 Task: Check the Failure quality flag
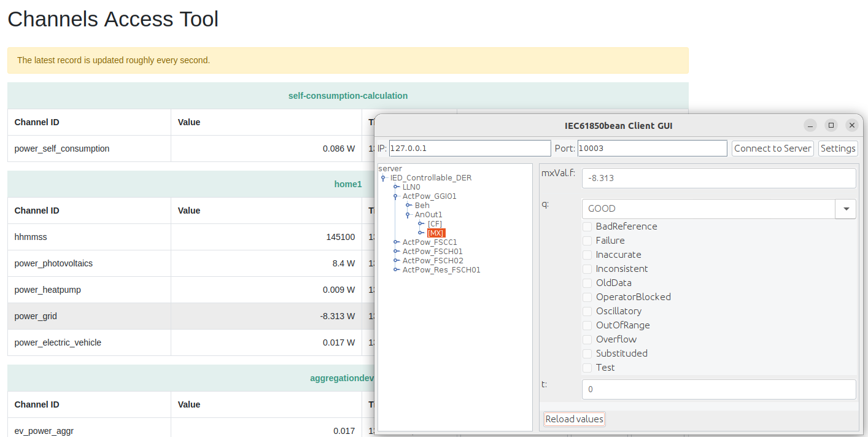pyautogui.click(x=587, y=241)
